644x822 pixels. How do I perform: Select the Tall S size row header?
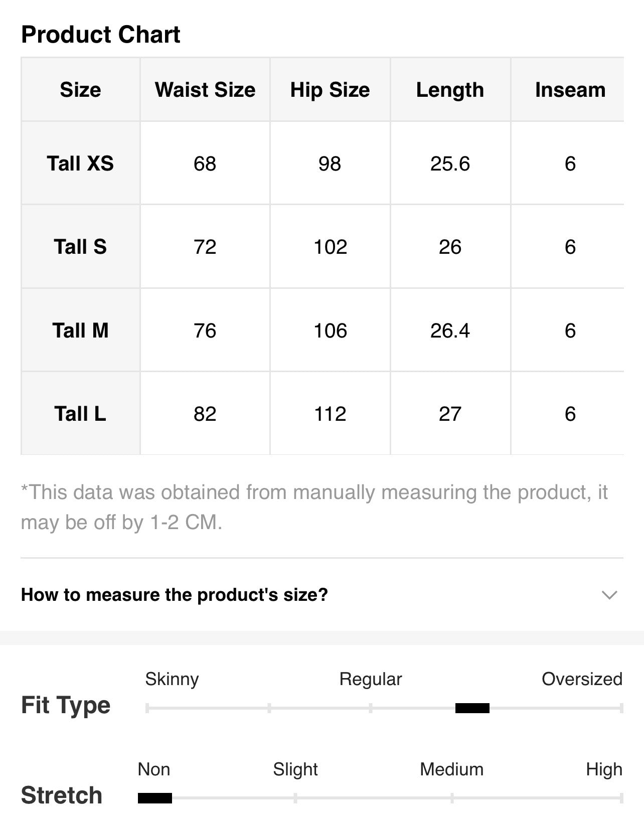click(x=80, y=246)
